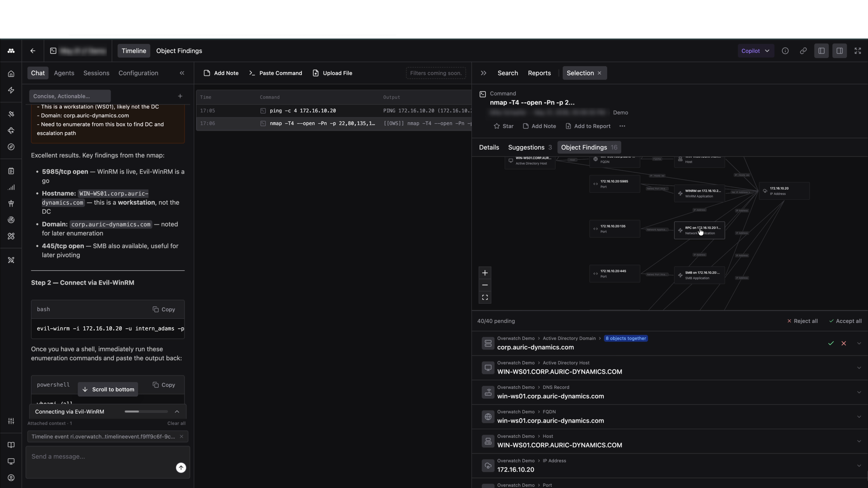Copy the bash evil-winrm code block
This screenshot has height=488, width=868.
coord(164,309)
